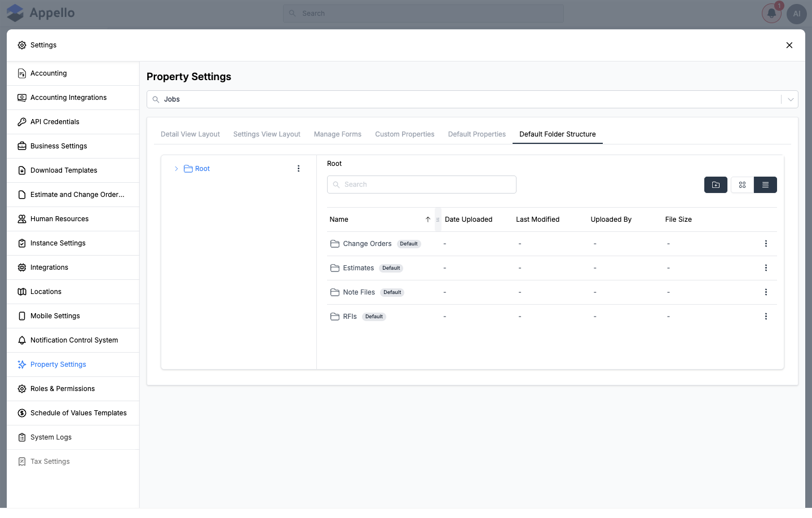Switch to Default Properties tab
Viewport: 812px width, 518px height.
477,134
